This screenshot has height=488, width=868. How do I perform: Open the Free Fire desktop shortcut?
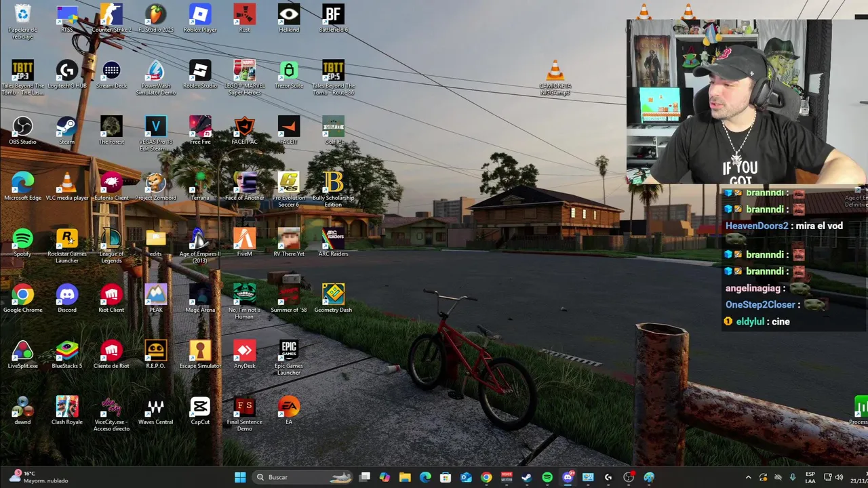pyautogui.click(x=200, y=131)
